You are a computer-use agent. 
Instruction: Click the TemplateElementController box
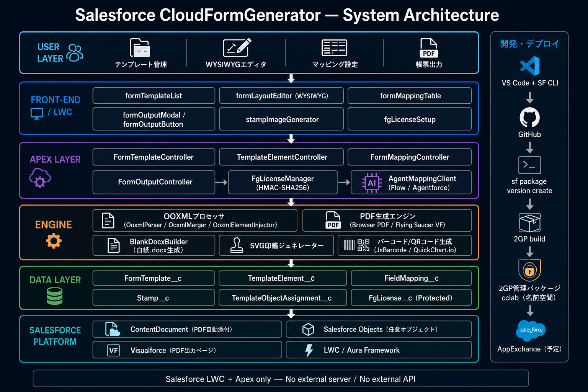[x=281, y=157]
